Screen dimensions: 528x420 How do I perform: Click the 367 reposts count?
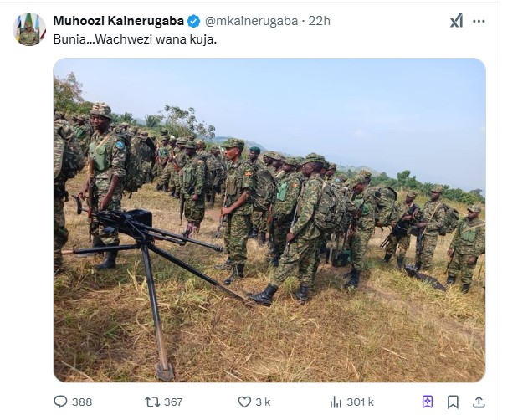pyautogui.click(x=172, y=402)
